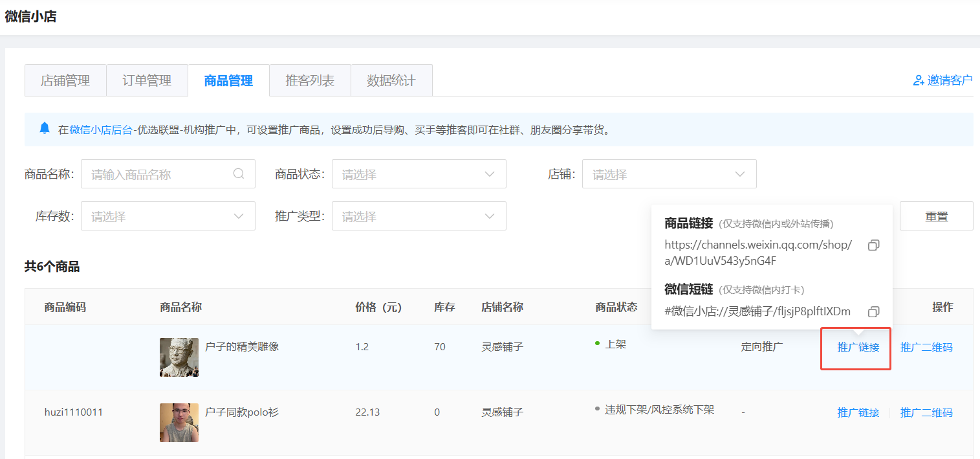Open the 商品状态 dropdown
This screenshot has height=459, width=980.
point(419,174)
